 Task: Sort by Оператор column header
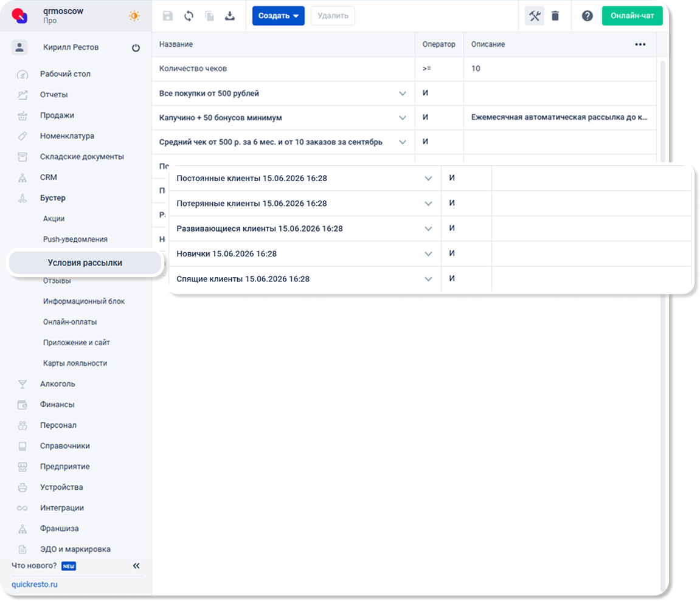coord(439,44)
